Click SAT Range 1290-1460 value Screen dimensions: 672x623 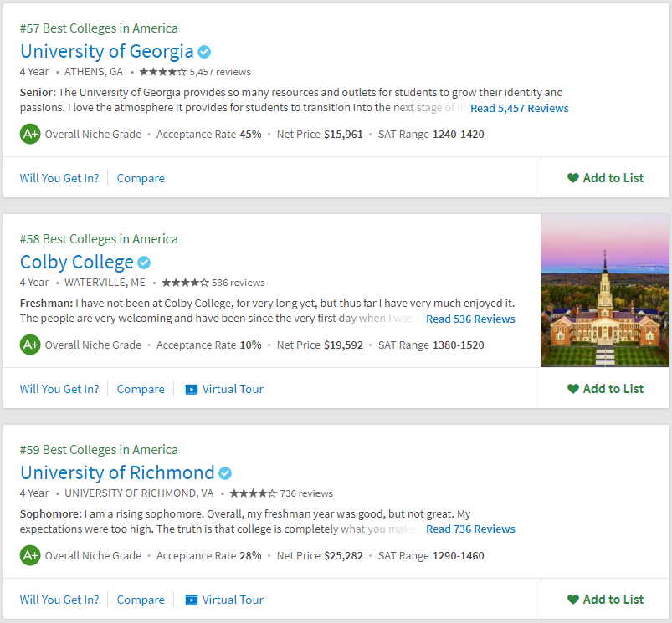[459, 556]
